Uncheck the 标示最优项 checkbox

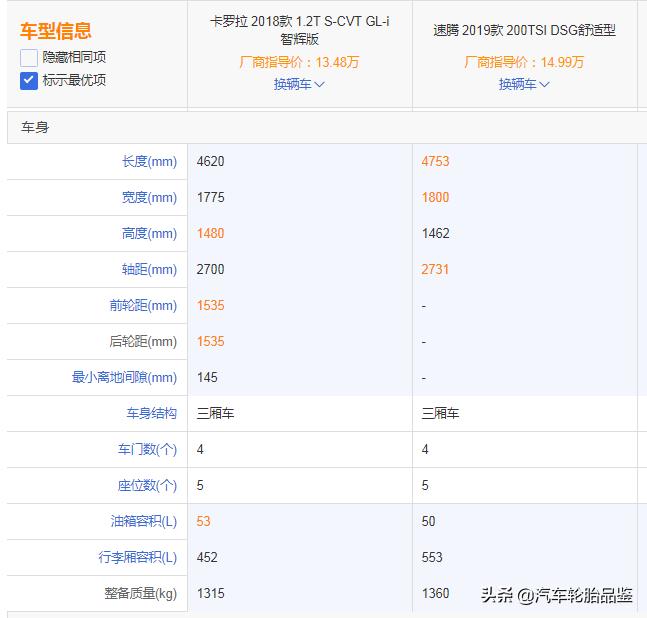pos(28,81)
